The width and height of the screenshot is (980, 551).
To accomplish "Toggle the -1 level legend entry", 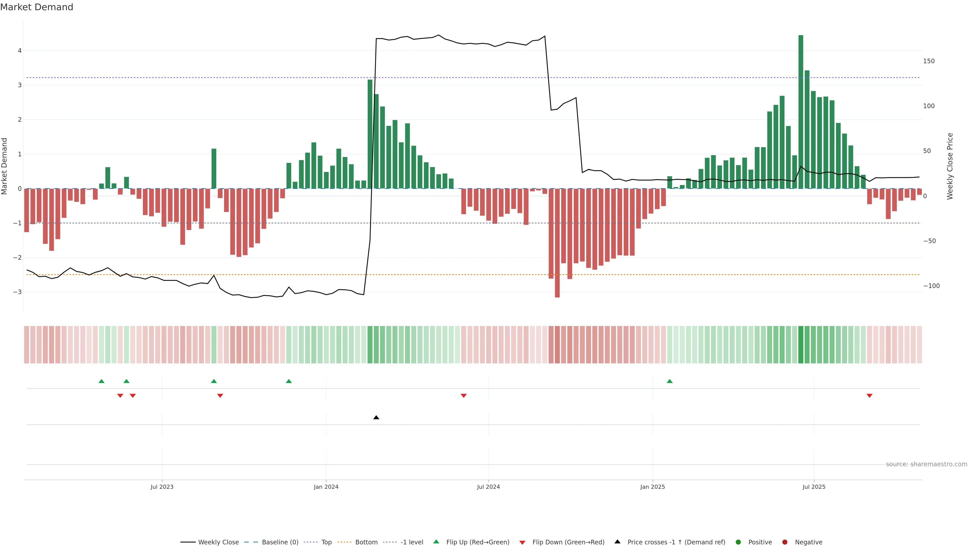I will pos(412,542).
